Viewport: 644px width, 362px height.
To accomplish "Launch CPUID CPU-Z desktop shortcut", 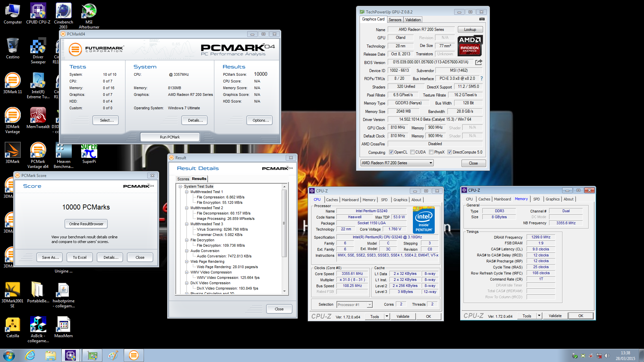I will pyautogui.click(x=38, y=14).
